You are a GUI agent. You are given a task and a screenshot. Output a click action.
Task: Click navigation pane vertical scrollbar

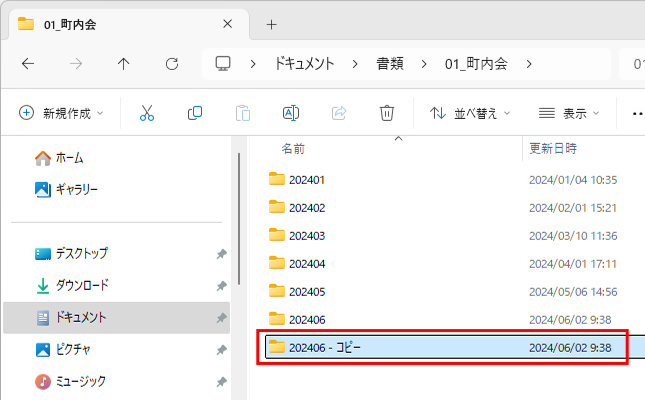(239, 219)
